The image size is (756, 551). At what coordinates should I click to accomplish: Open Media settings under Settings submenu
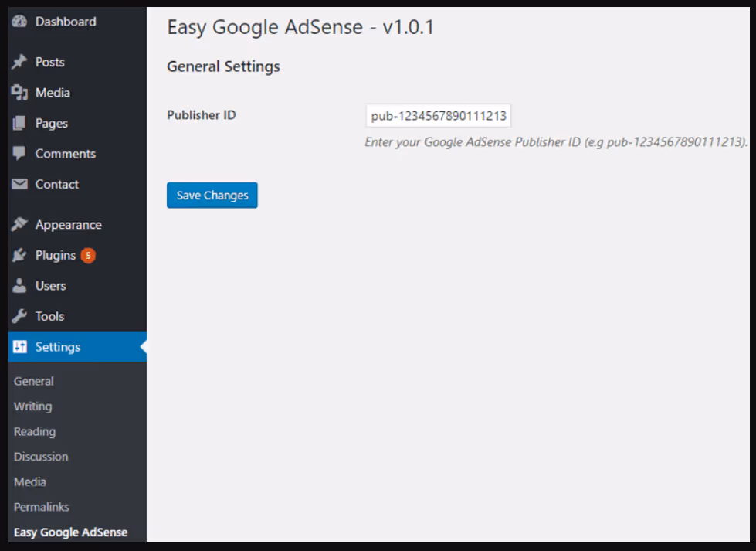30,481
